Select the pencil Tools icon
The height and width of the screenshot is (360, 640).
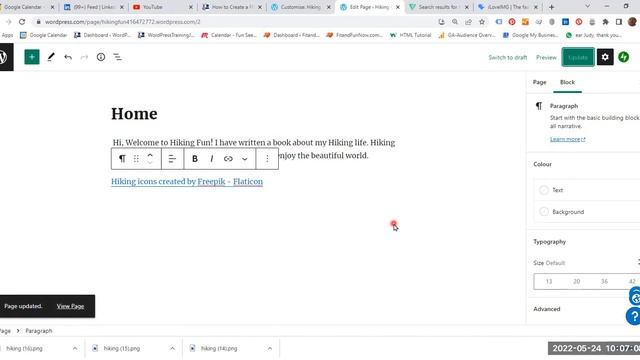coord(51,57)
